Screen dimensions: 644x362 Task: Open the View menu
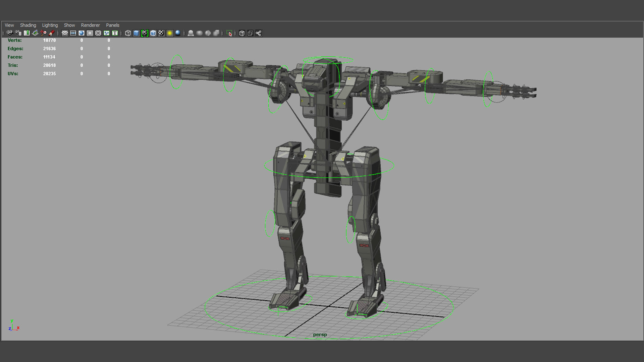pyautogui.click(x=9, y=25)
